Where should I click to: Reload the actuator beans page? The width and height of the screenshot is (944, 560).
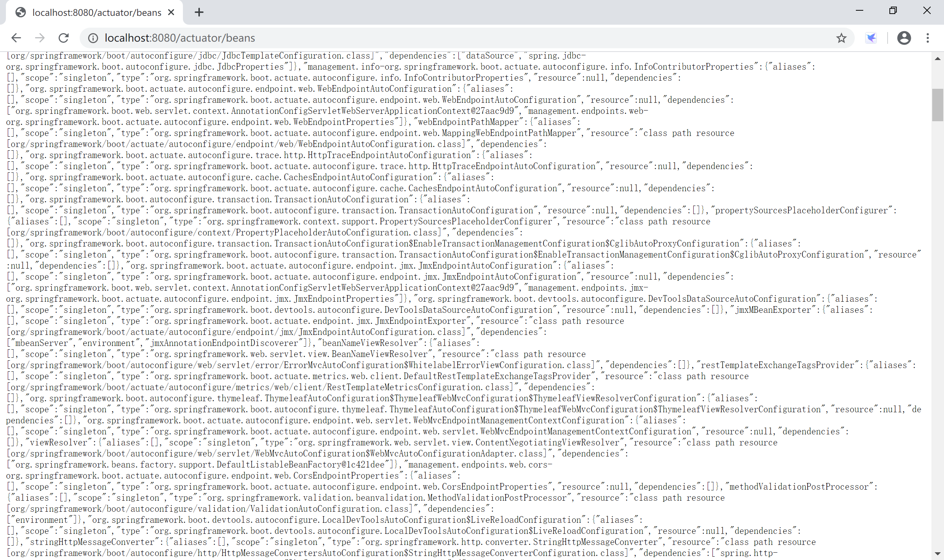tap(63, 38)
